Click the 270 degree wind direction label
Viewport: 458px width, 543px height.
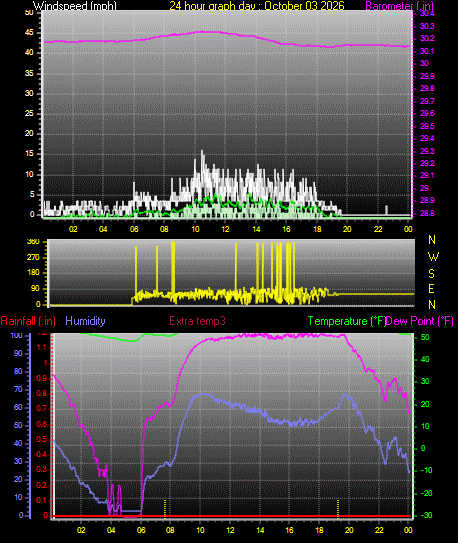33,258
